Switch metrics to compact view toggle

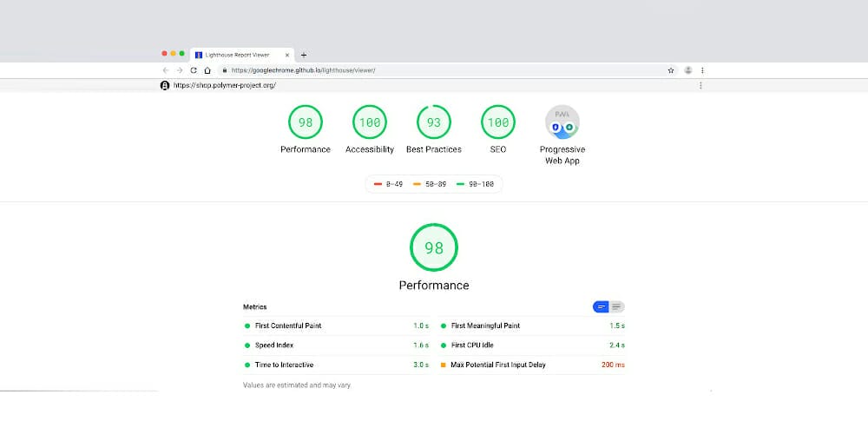coord(601,306)
